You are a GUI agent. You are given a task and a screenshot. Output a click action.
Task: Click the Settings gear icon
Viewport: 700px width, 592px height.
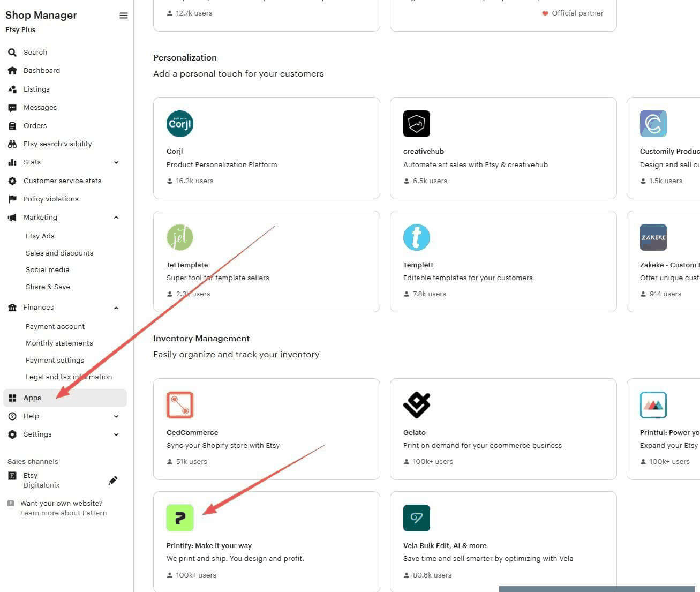pyautogui.click(x=12, y=434)
